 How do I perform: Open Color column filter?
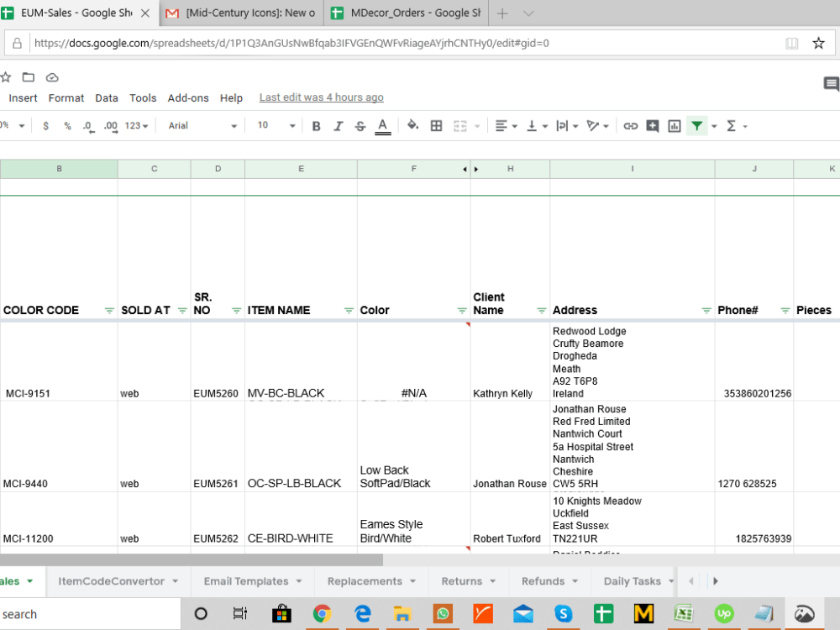coord(462,311)
